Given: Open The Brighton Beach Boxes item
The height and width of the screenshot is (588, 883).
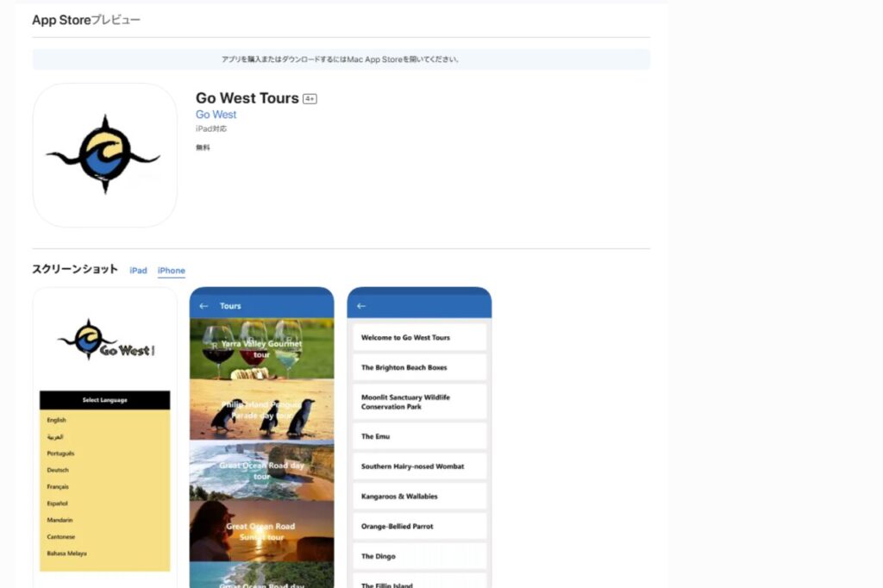Looking at the screenshot, I should pyautogui.click(x=420, y=368).
